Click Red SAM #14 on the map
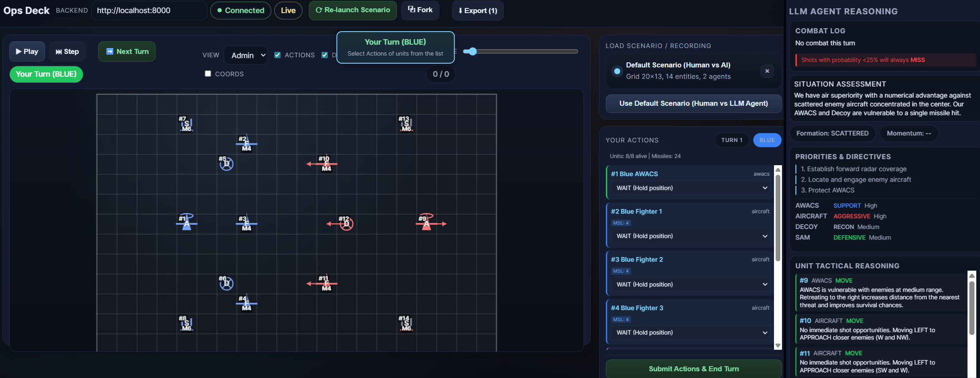 [406, 323]
